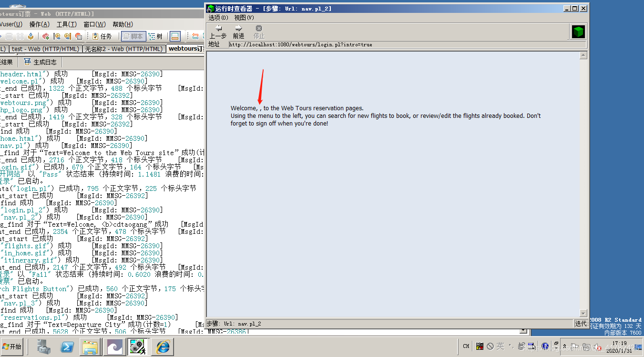644x357 pixels.
Task: Toggle the 树 tree view button
Action: point(155,36)
